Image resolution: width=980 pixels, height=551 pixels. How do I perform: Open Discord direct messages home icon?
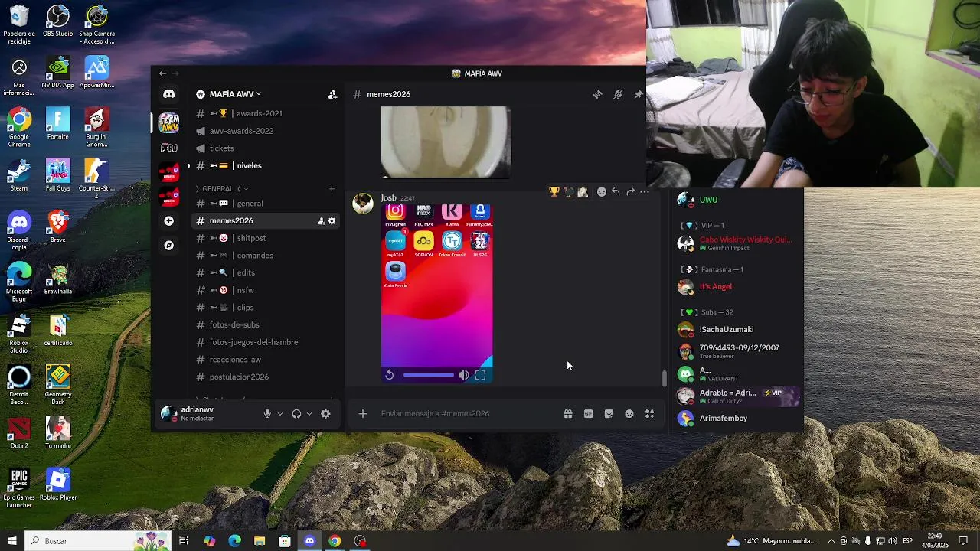pyautogui.click(x=168, y=94)
